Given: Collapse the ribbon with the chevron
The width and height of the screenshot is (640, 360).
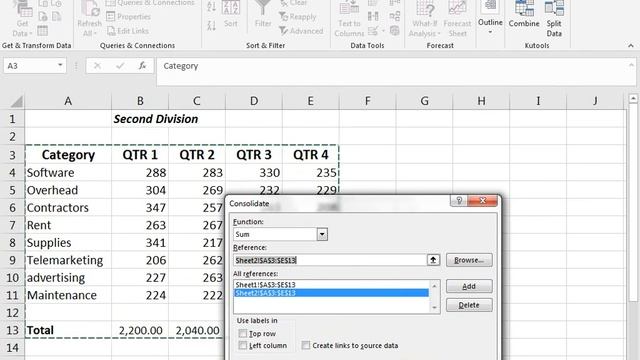Looking at the screenshot, I should tap(631, 45).
